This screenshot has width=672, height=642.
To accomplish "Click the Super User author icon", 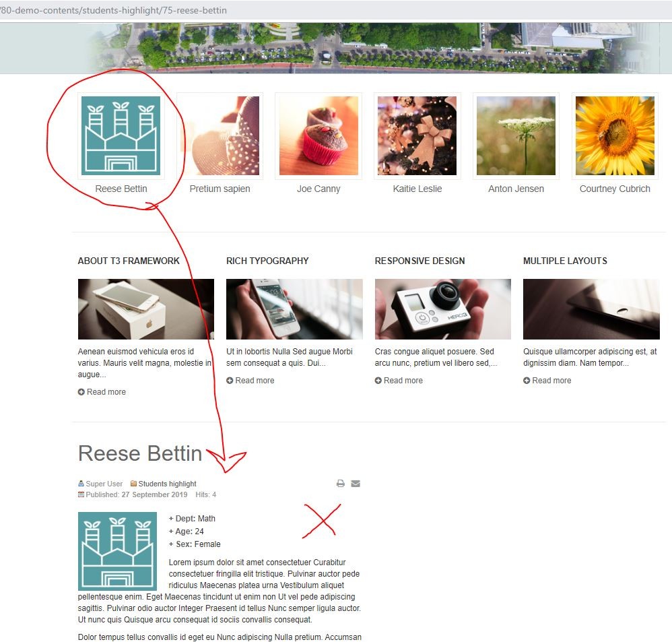I will [x=81, y=483].
